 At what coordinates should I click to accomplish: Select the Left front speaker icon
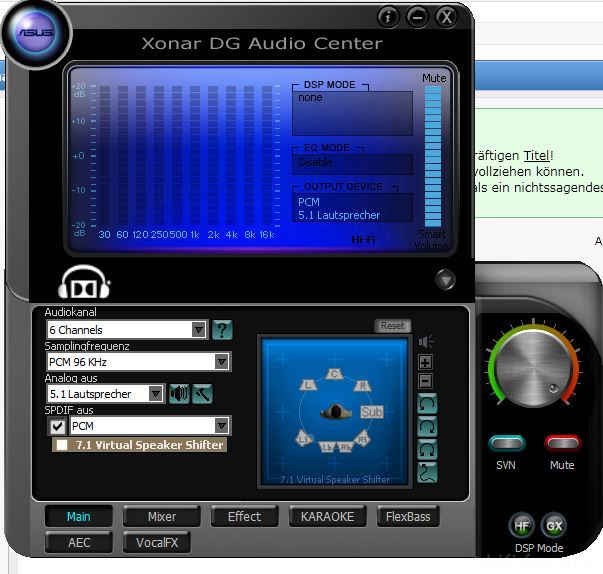308,384
